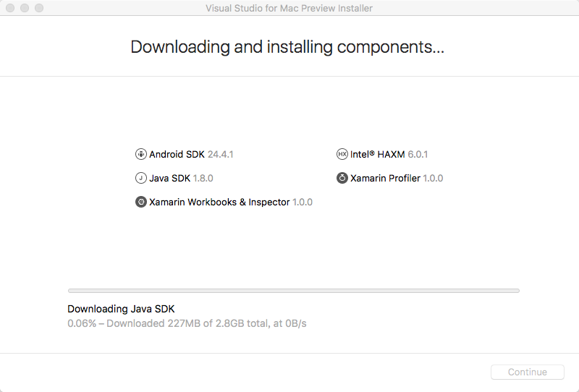Click the Downloading and installing components heading
The image size is (579, 392).
287,47
